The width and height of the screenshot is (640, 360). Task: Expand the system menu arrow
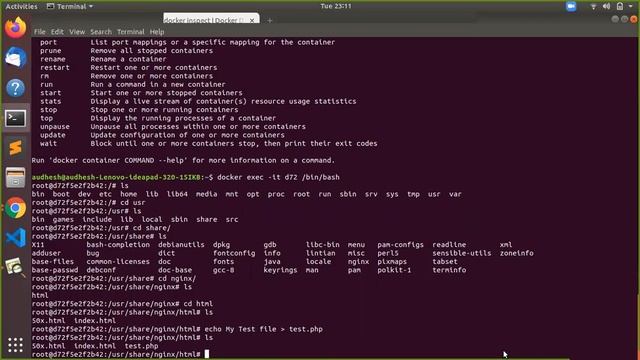tap(631, 6)
